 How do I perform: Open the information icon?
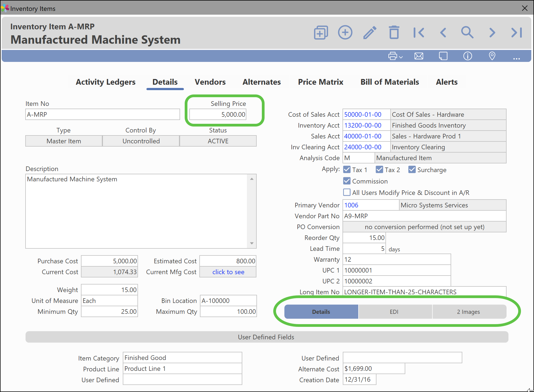[x=467, y=56]
